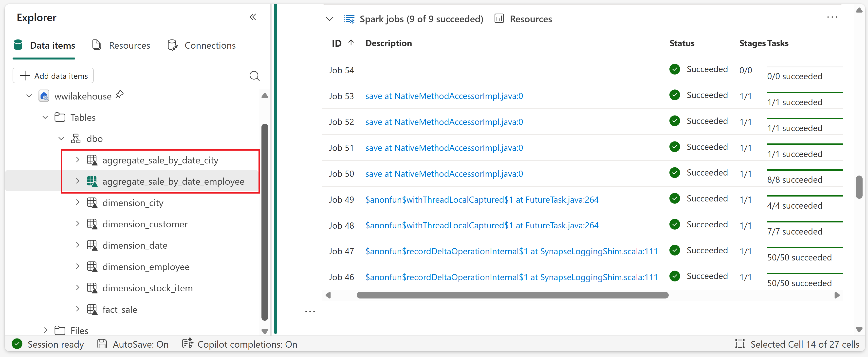The width and height of the screenshot is (868, 357).
Task: Click the Add data items button
Action: tap(53, 76)
